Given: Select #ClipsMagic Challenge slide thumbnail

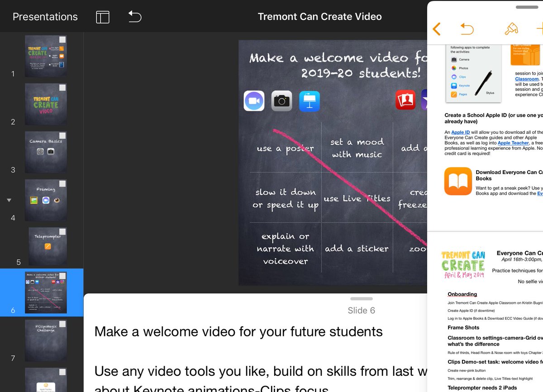Looking at the screenshot, I should 46,340.
